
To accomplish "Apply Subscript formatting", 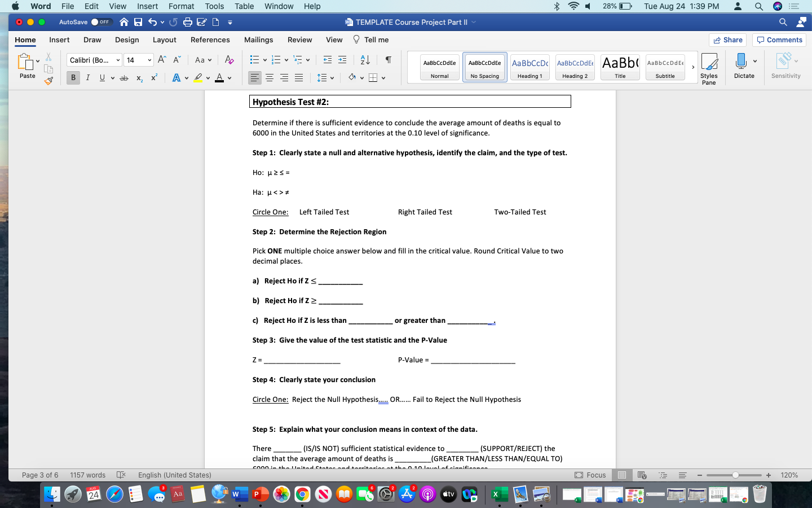I will click(x=139, y=78).
